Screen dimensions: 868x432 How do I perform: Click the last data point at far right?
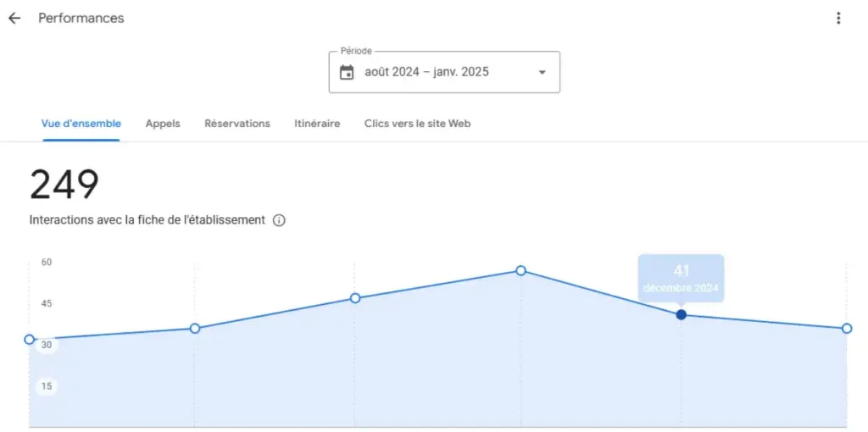[x=846, y=329]
